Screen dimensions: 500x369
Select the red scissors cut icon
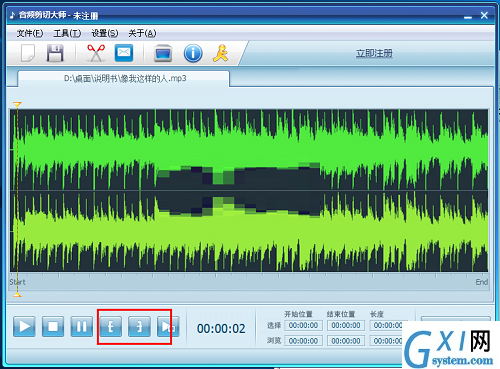96,53
